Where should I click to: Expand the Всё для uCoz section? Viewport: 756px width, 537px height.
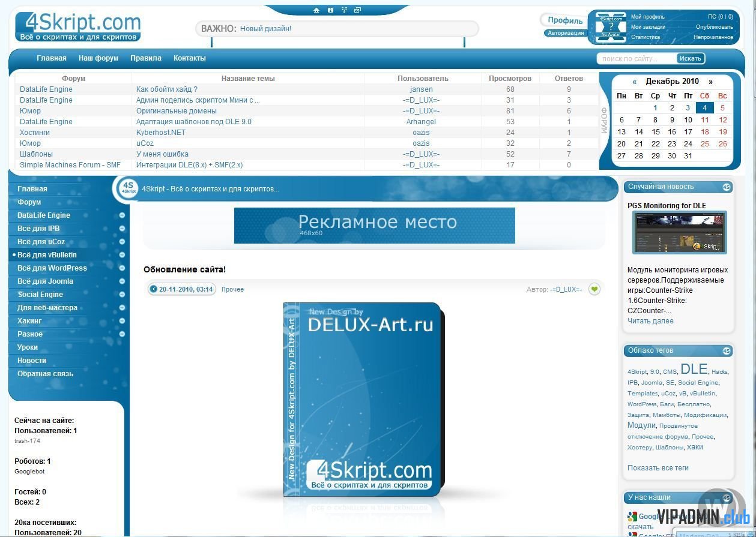coord(122,242)
